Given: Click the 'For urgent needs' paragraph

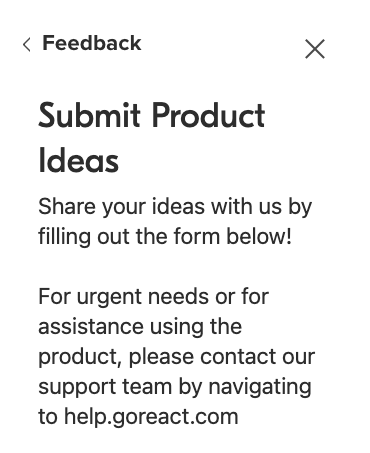Looking at the screenshot, I should pos(177,356).
